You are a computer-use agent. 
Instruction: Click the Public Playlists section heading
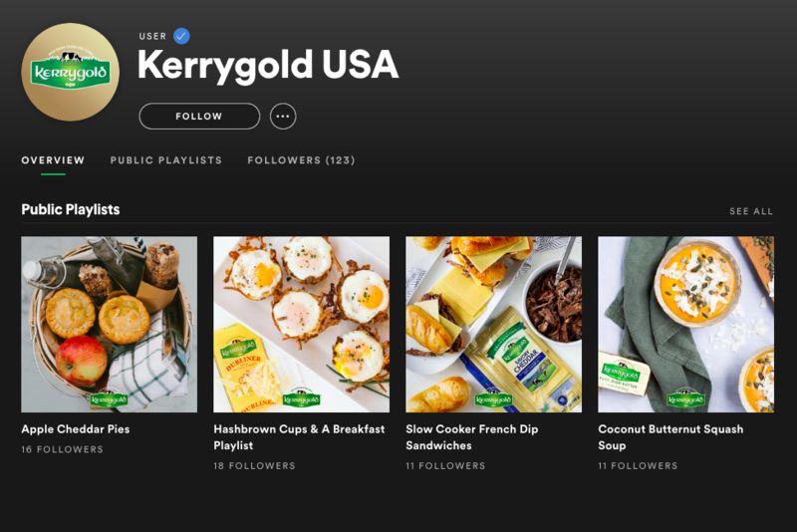71,210
